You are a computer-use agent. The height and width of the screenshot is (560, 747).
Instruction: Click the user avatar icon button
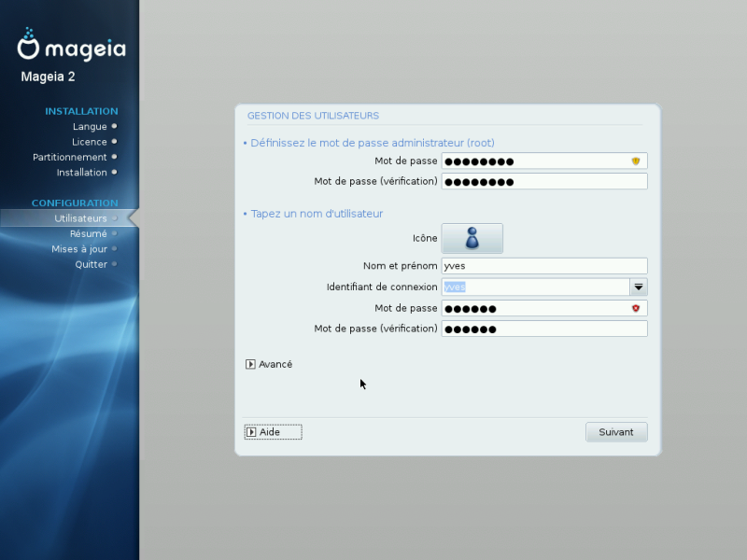tap(472, 238)
